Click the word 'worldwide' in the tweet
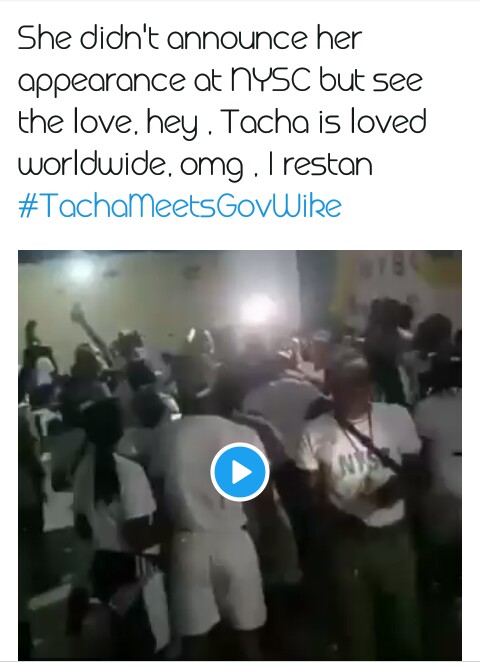Viewport: 480px width, 667px height. coord(92,163)
